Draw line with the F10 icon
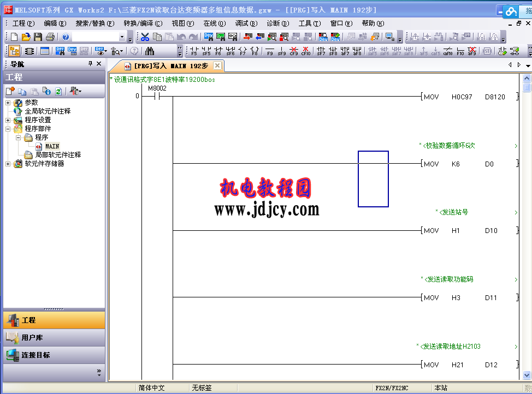The height and width of the screenshot is (394, 532). 460,51
